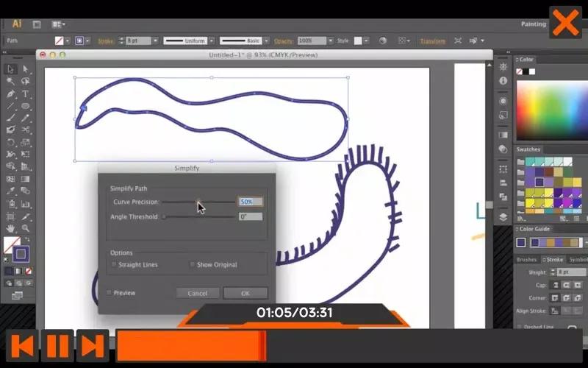Enable the Show Original checkbox

pos(192,264)
